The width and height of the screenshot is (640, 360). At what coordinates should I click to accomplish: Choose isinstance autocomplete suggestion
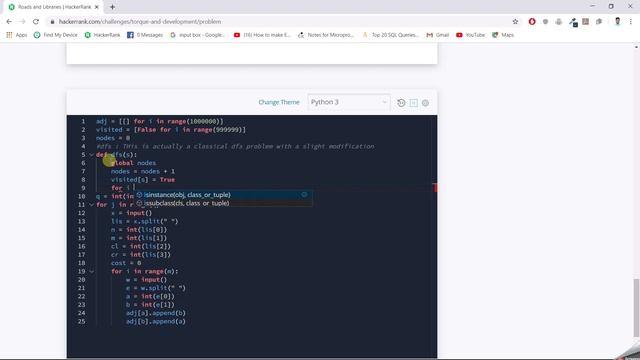(223, 195)
